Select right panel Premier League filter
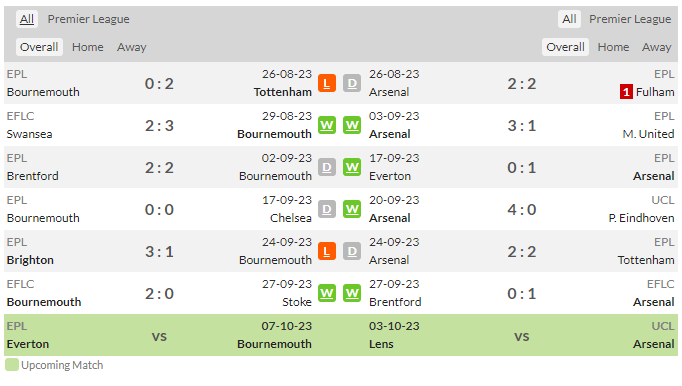682x386 pixels. click(x=630, y=19)
